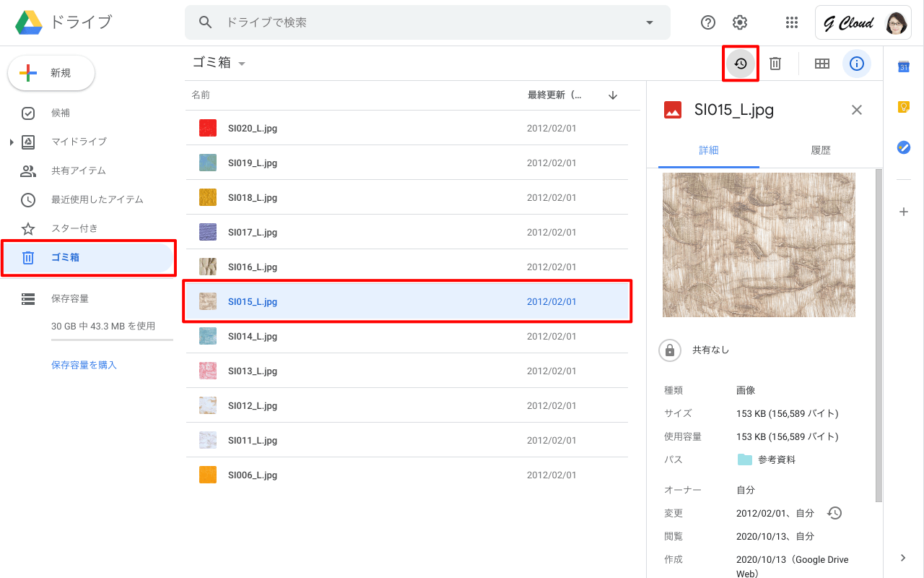924x578 pixels.
Task: Click the red SI020_L.jpg thumbnail
Action: (x=208, y=128)
